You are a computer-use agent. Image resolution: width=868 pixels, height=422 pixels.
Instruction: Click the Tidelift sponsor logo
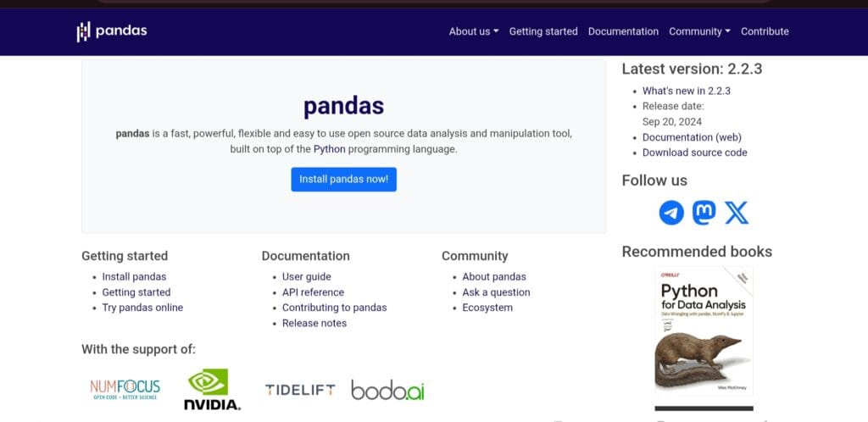click(x=299, y=390)
